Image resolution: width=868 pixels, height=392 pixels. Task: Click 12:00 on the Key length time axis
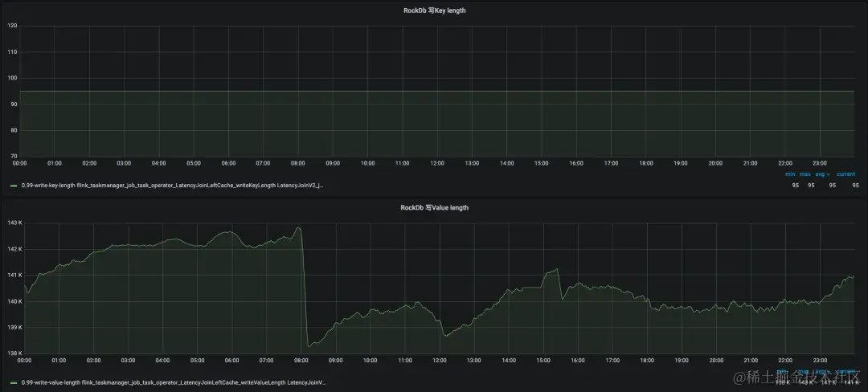coord(437,164)
